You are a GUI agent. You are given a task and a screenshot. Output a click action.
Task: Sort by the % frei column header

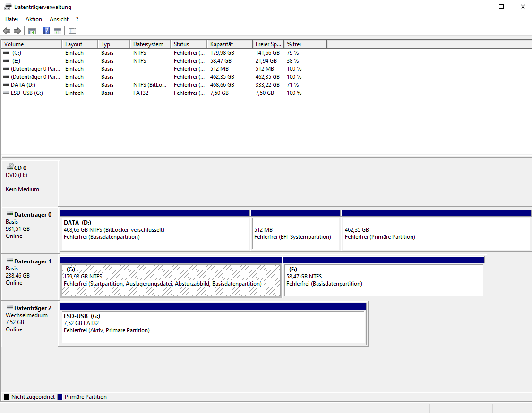click(305, 44)
